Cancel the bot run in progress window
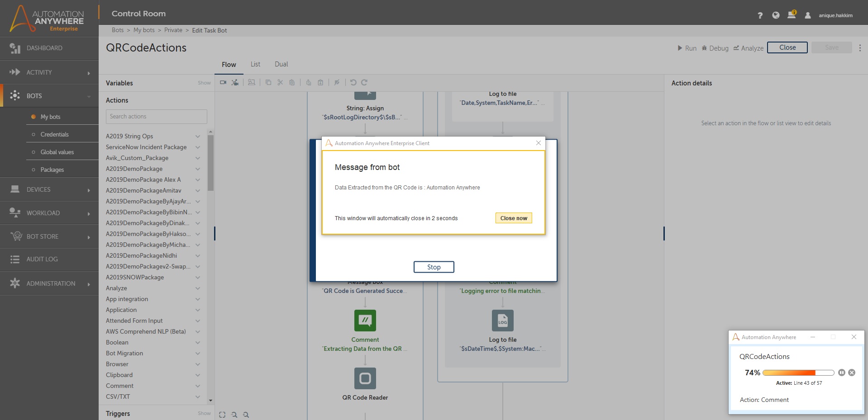 tap(852, 373)
